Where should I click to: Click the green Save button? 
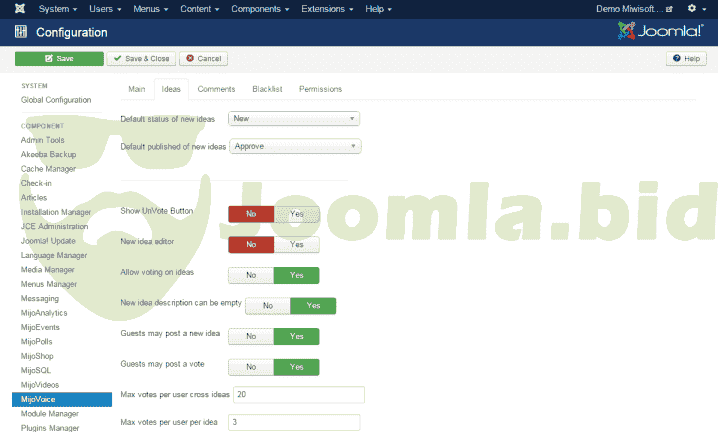59,59
